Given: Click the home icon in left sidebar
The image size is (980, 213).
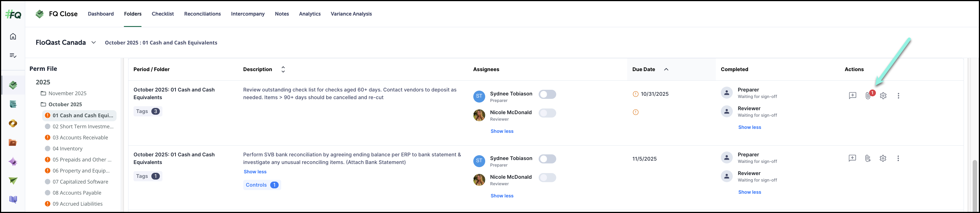Looking at the screenshot, I should (13, 37).
